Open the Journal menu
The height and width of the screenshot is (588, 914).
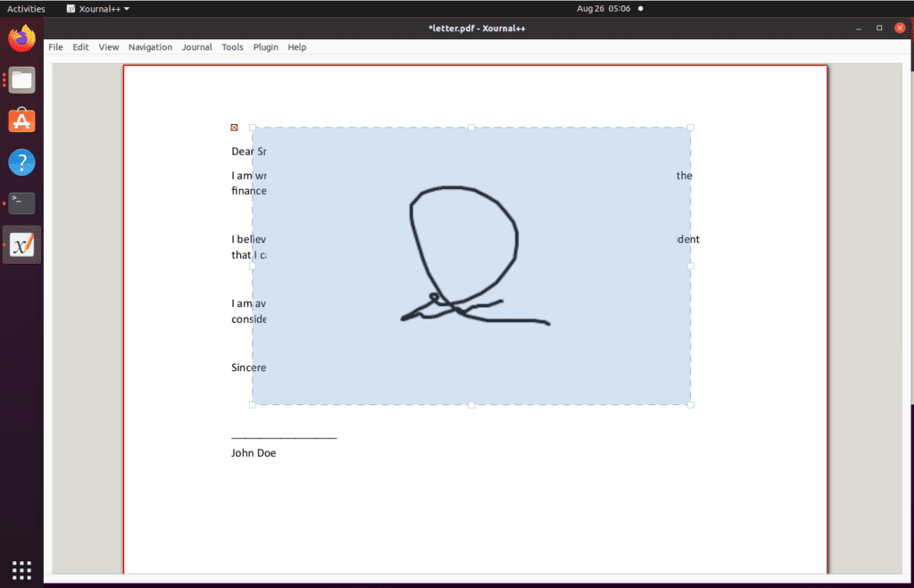point(196,47)
